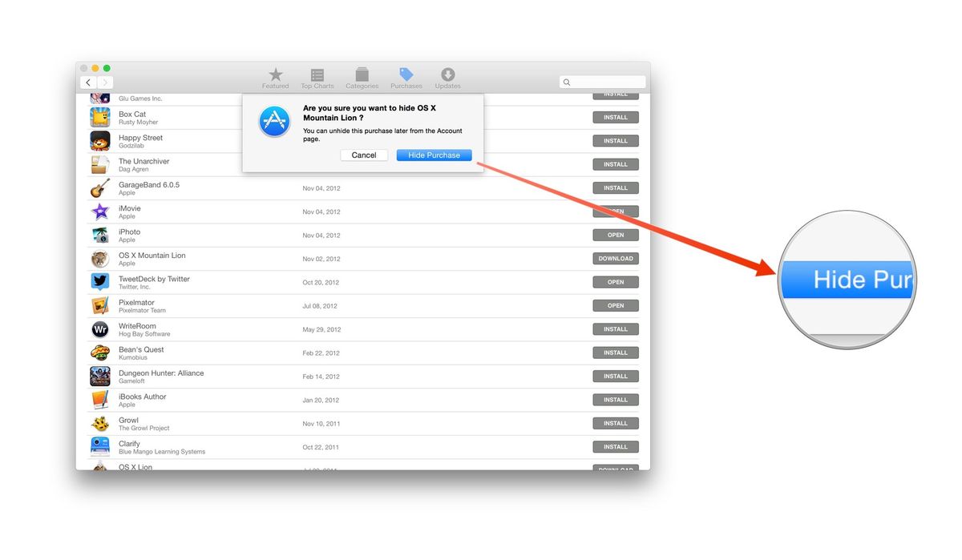Image resolution: width=962 pixels, height=560 pixels.
Task: Open the Categories tab
Action: 362,79
